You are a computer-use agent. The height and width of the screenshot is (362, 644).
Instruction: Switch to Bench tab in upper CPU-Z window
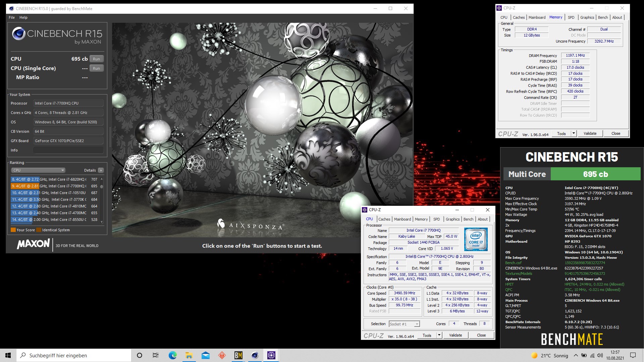pyautogui.click(x=603, y=17)
